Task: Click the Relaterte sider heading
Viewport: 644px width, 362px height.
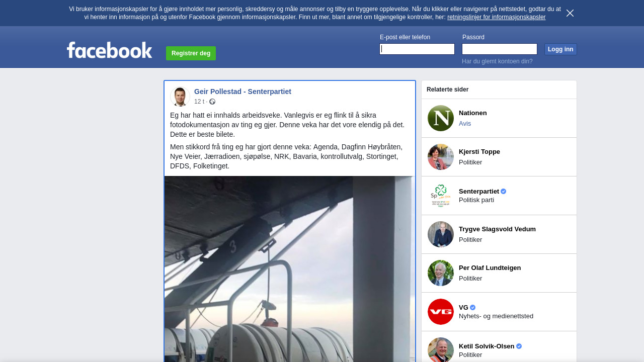Action: [448, 89]
